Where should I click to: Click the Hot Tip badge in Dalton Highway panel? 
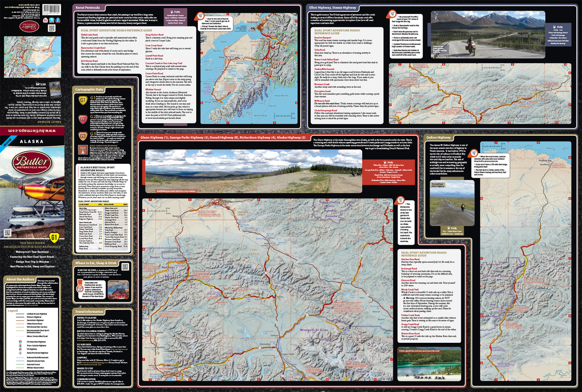coord(474,153)
